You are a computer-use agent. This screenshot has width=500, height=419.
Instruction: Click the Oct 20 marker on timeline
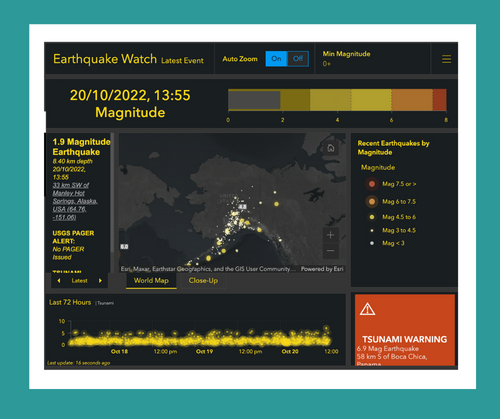290,351
